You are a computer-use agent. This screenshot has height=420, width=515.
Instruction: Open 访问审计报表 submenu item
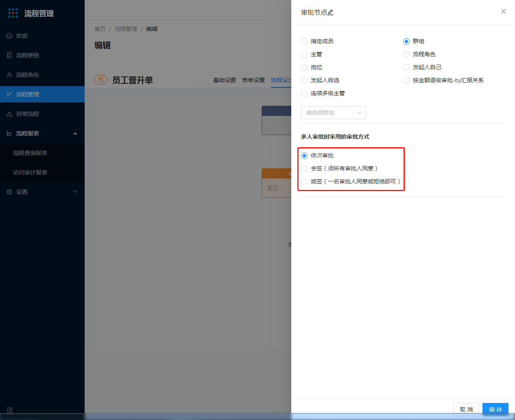tap(42, 172)
